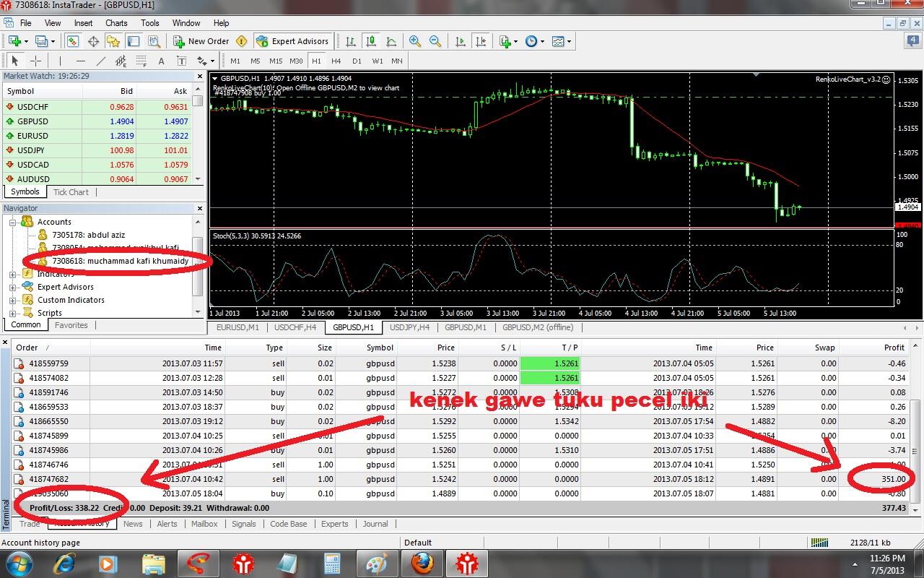This screenshot has width=924, height=578.
Task: Open Firefox from the taskbar
Action: (422, 564)
